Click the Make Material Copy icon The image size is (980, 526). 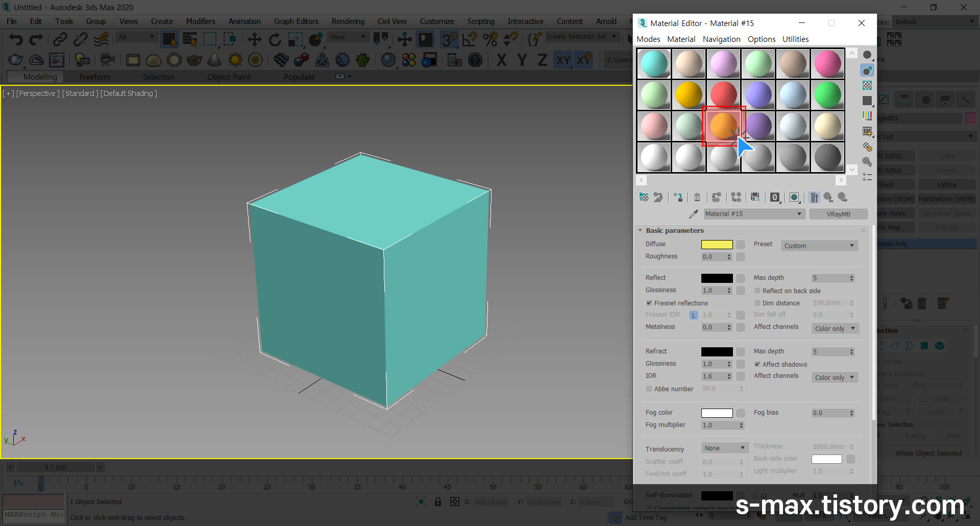point(717,197)
